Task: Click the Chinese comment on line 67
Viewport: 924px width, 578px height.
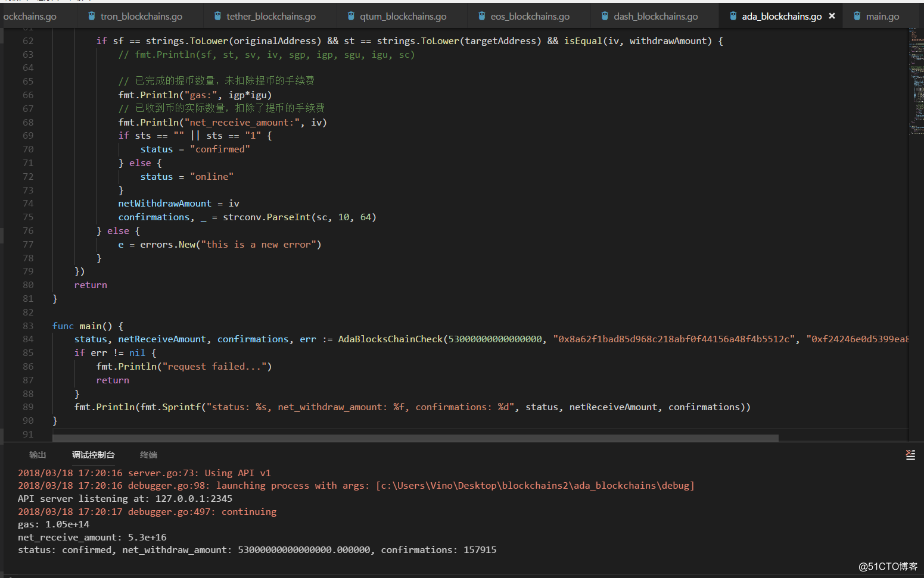Action: 222,108
